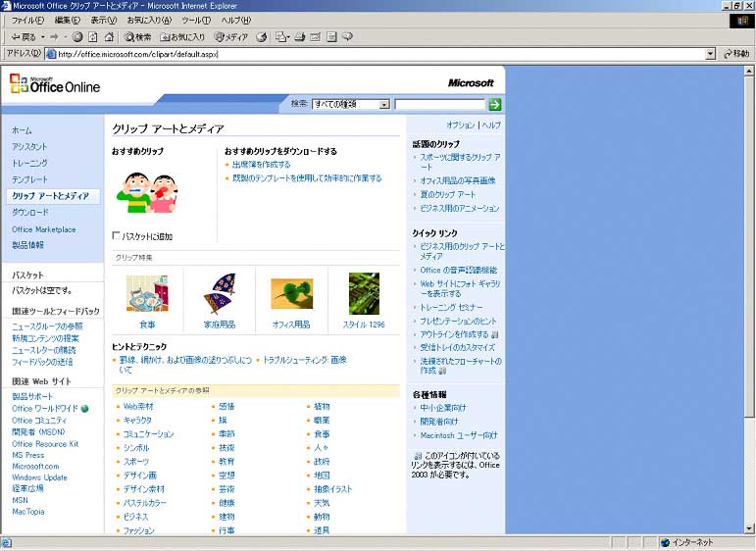
Task: Tick the バスケットに追加 checkbox
Action: [116, 235]
